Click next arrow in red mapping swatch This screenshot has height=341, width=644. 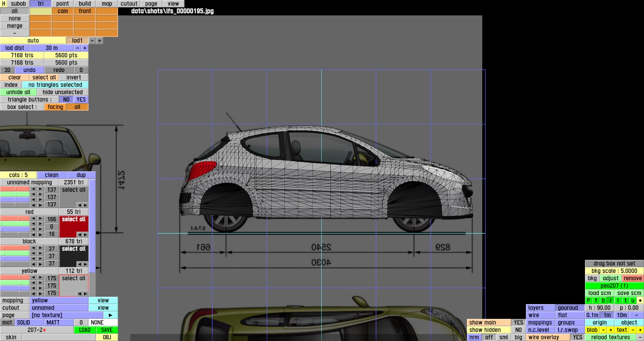coord(85,234)
